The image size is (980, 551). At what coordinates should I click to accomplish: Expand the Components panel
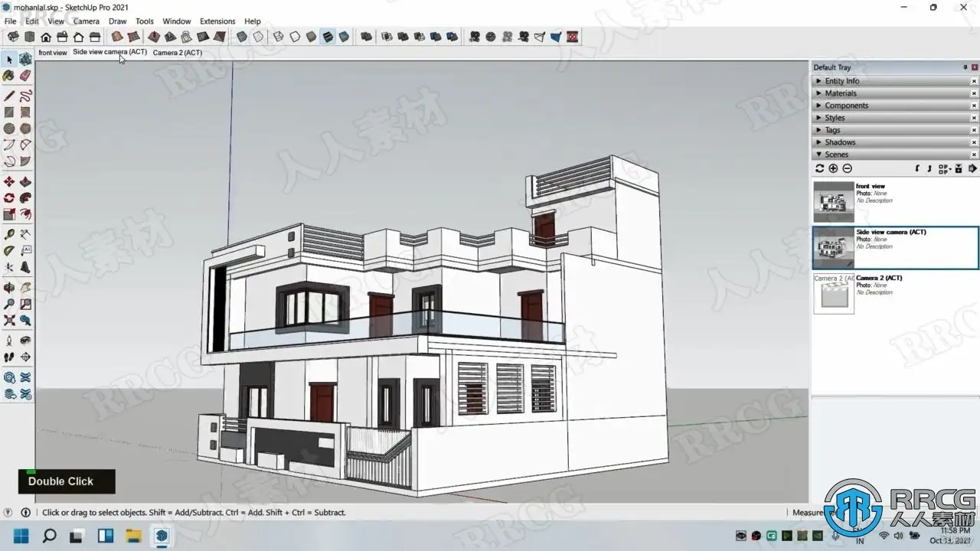pyautogui.click(x=893, y=106)
